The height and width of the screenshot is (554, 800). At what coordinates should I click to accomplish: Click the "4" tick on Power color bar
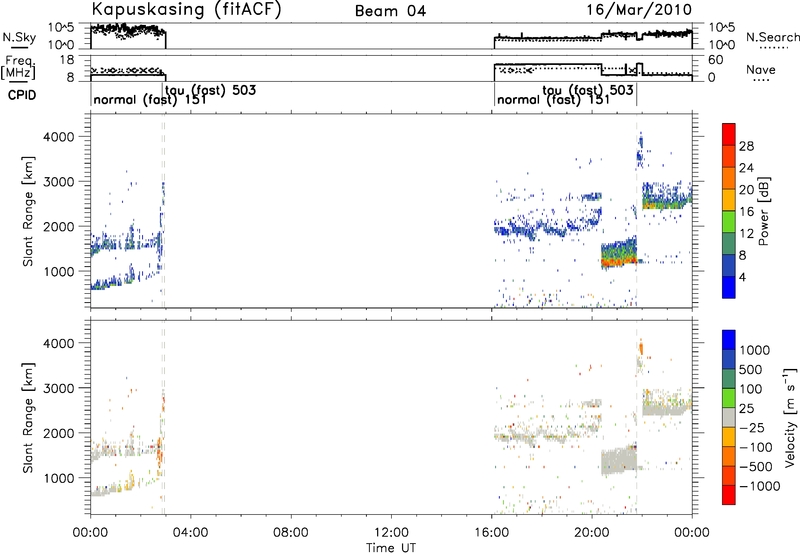742,277
